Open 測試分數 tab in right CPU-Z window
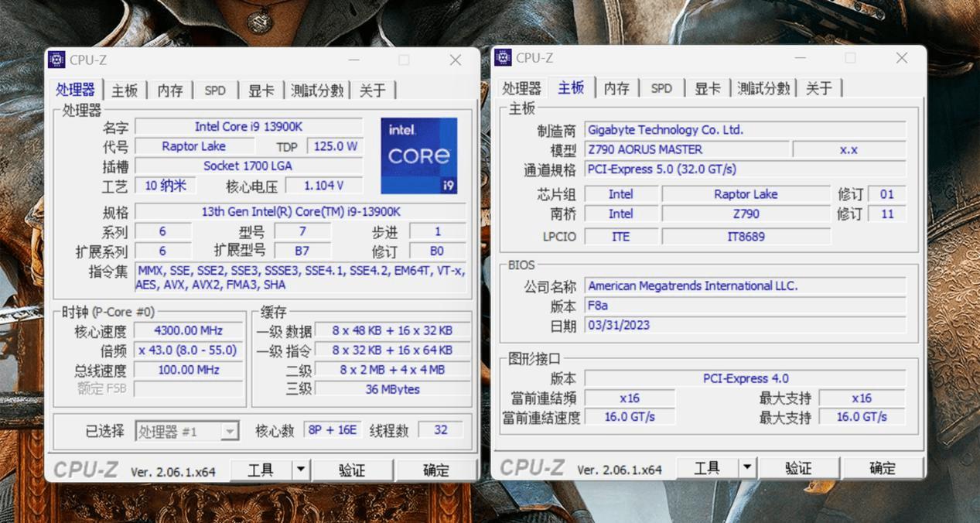 763,88
